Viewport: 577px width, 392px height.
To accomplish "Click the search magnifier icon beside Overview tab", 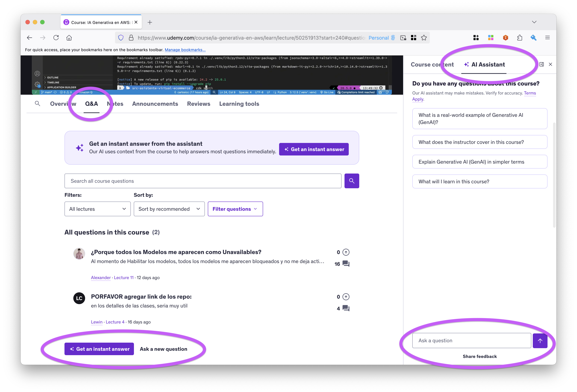I will tap(37, 104).
